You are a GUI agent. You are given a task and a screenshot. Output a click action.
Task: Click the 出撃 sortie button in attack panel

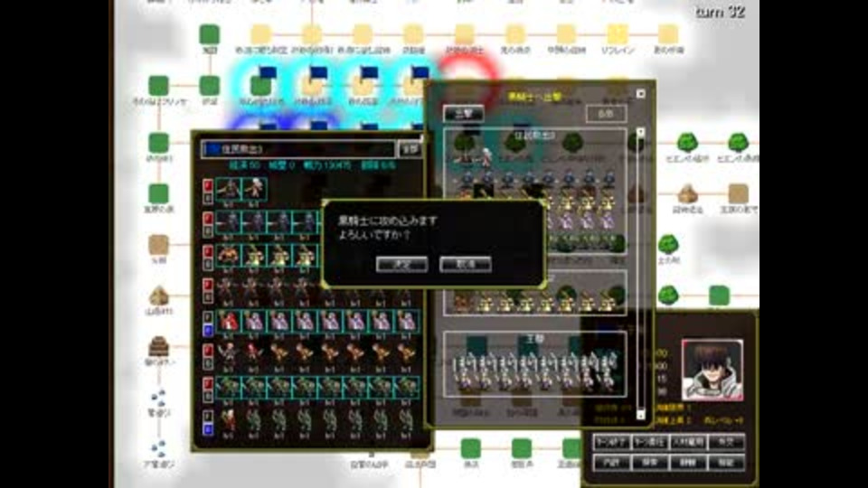[463, 114]
